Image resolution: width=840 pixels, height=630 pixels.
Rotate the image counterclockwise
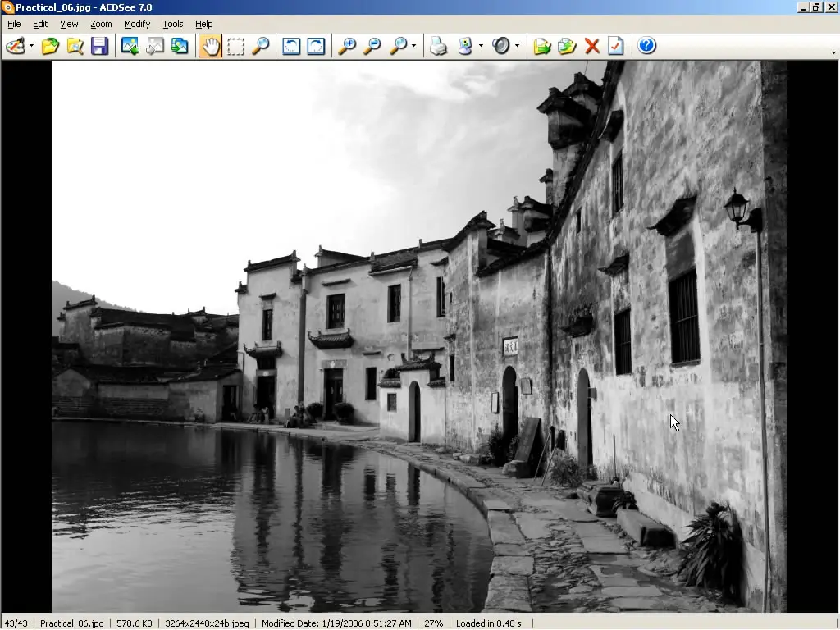(291, 46)
